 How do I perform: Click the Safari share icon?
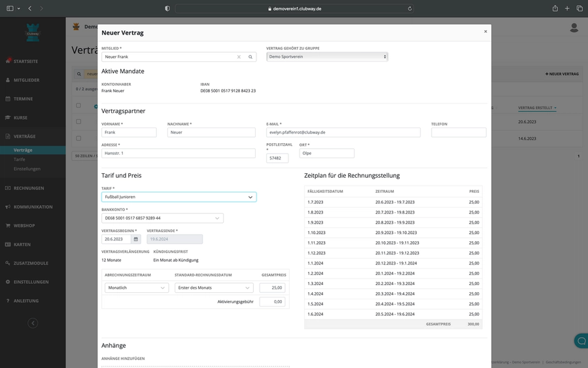(555, 8)
